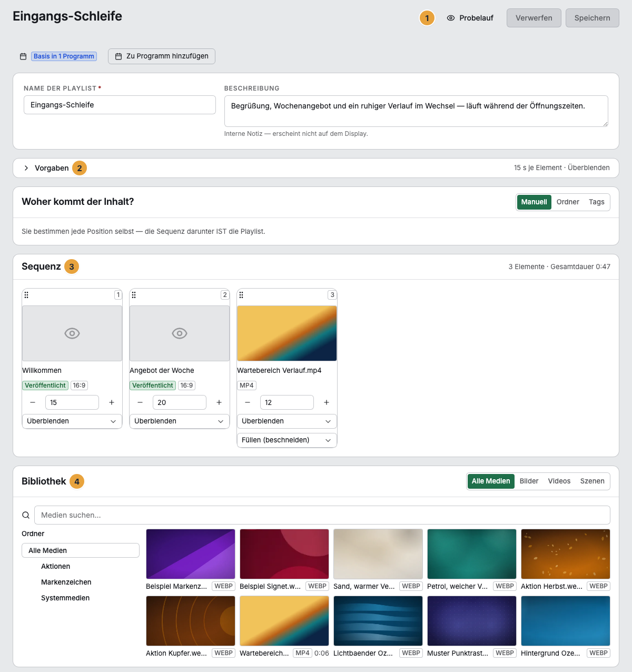Increase duration of Willkommen with plus
Viewport: 632px width, 672px height.
(x=112, y=402)
